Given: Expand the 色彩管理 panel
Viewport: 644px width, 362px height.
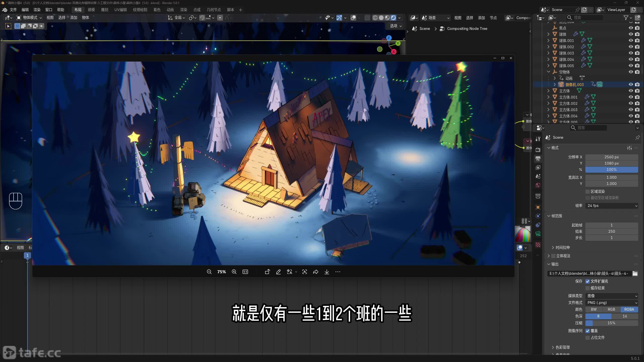Looking at the screenshot, I should click(562, 347).
